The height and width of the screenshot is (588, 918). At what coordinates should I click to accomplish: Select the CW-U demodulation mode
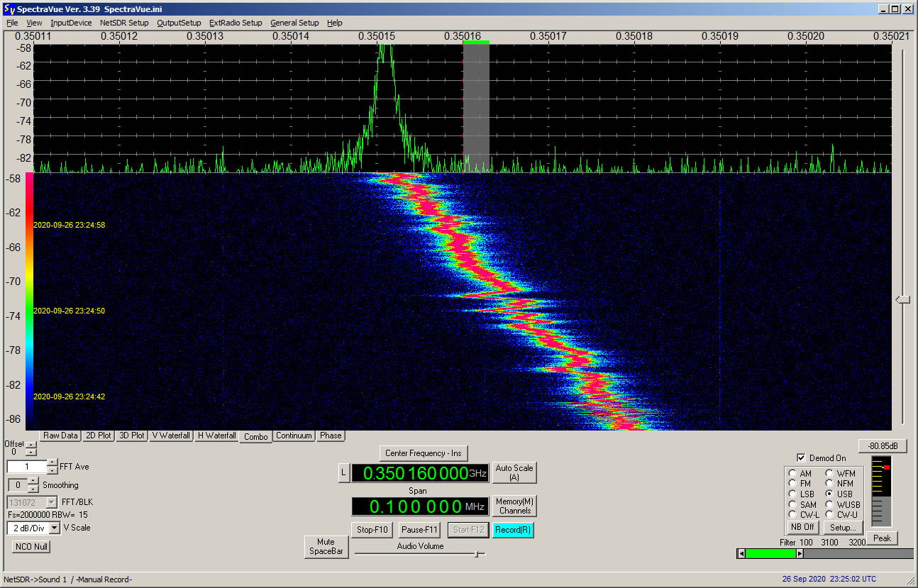829,514
